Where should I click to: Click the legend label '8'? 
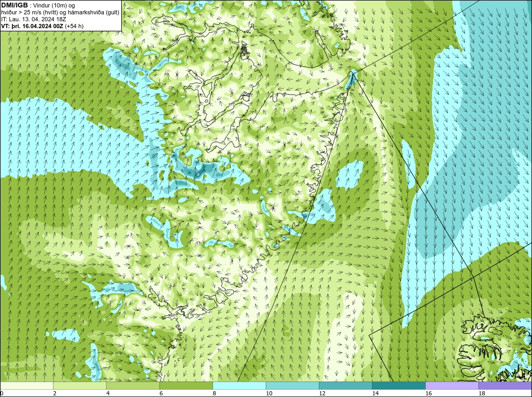(214, 394)
